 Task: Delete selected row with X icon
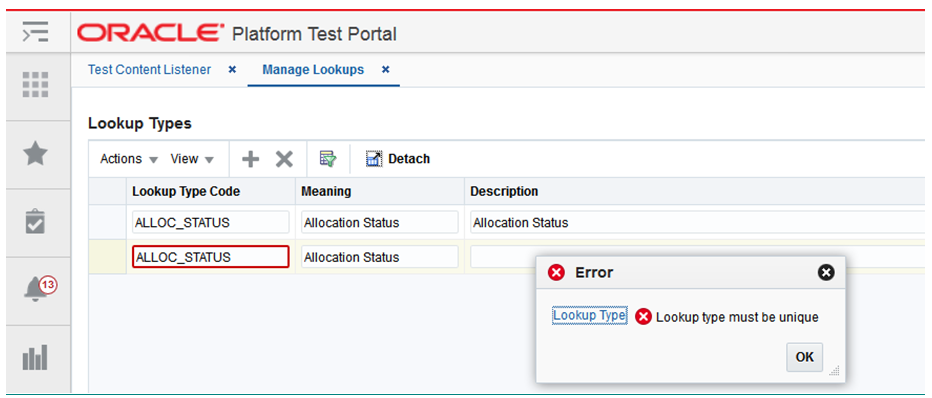[284, 159]
